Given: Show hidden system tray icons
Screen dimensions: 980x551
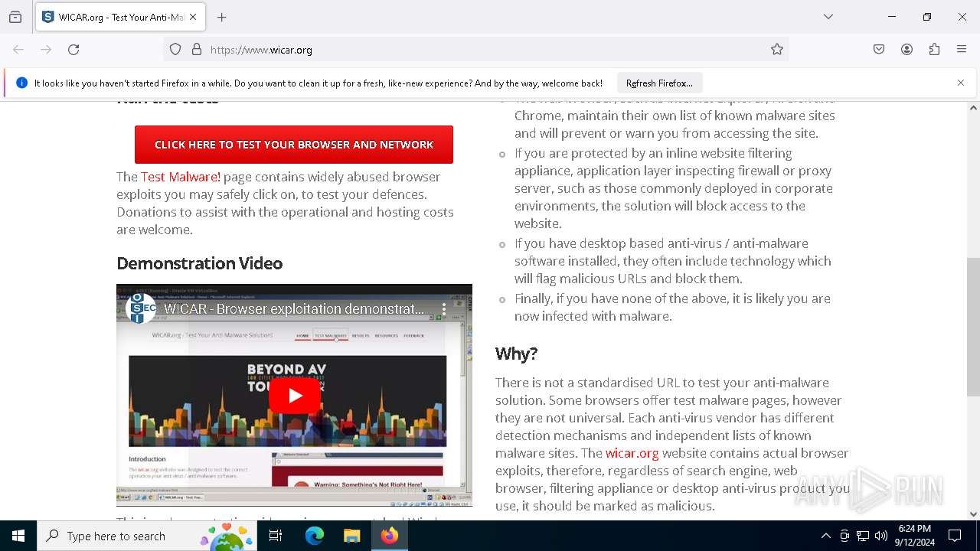Looking at the screenshot, I should 825,536.
